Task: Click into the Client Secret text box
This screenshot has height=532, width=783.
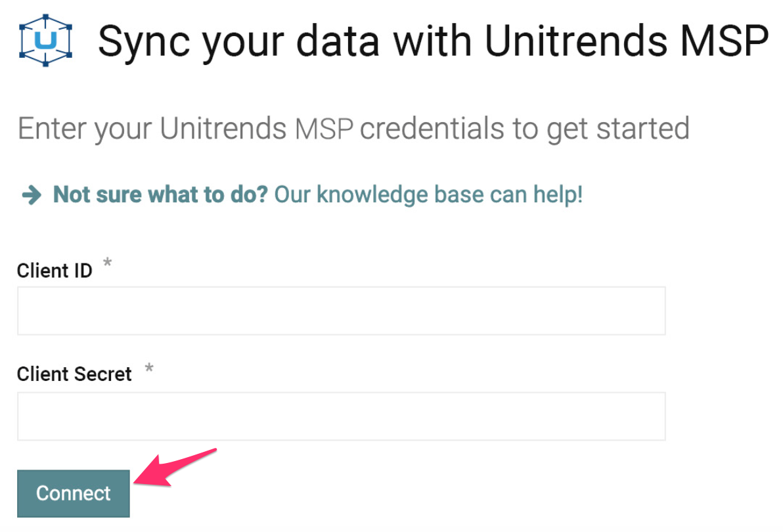Action: tap(341, 416)
